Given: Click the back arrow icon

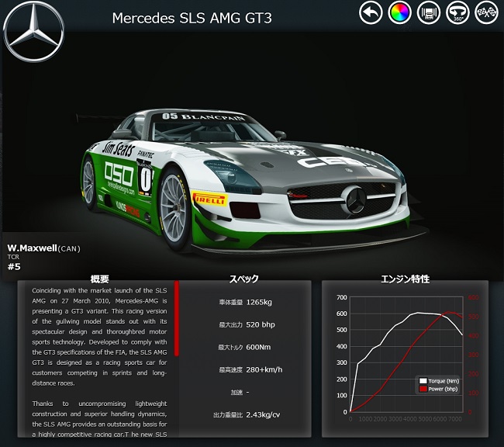Looking at the screenshot, I should tap(371, 13).
